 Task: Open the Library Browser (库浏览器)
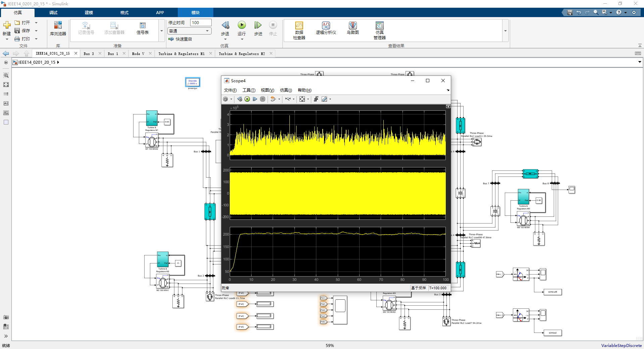58,29
